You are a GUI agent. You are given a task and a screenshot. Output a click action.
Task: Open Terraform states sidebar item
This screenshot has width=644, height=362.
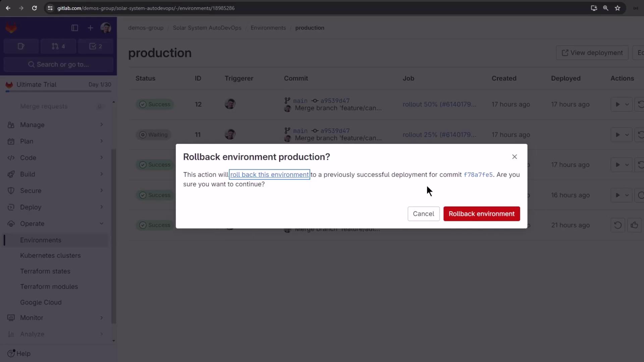pos(45,271)
